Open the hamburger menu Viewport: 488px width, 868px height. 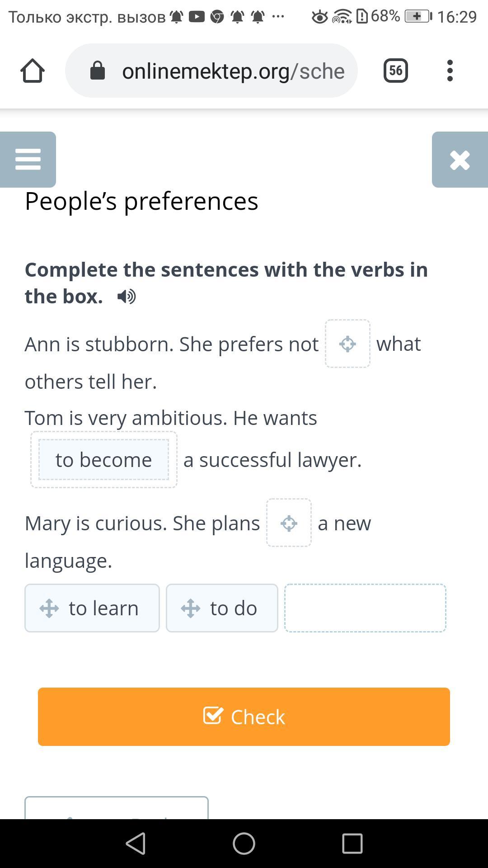[x=28, y=160]
